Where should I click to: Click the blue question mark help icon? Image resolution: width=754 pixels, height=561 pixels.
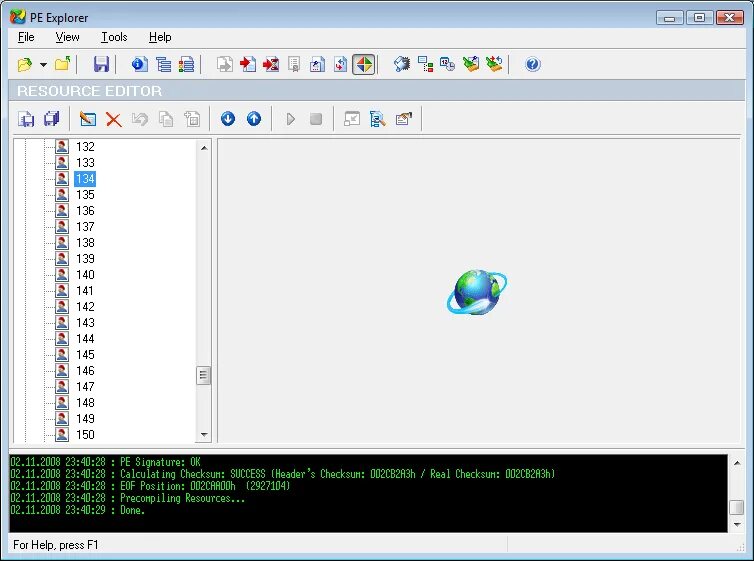533,64
